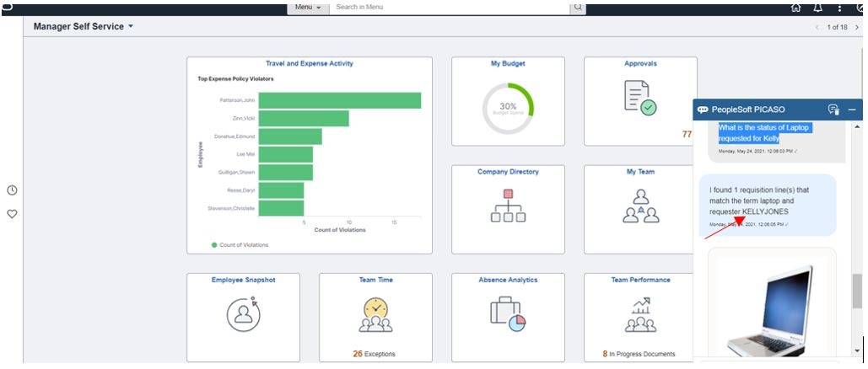868x369 pixels.
Task: Expand the Menu dropdown
Action: 309,8
